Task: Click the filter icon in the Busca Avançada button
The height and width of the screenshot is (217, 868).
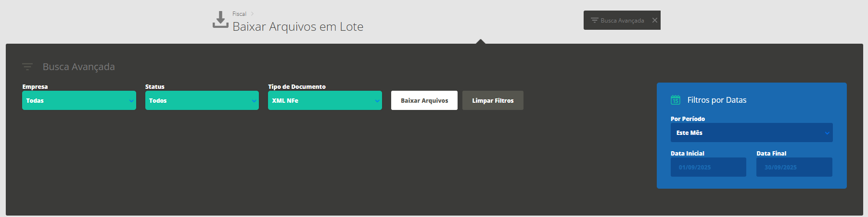Action: [x=594, y=20]
